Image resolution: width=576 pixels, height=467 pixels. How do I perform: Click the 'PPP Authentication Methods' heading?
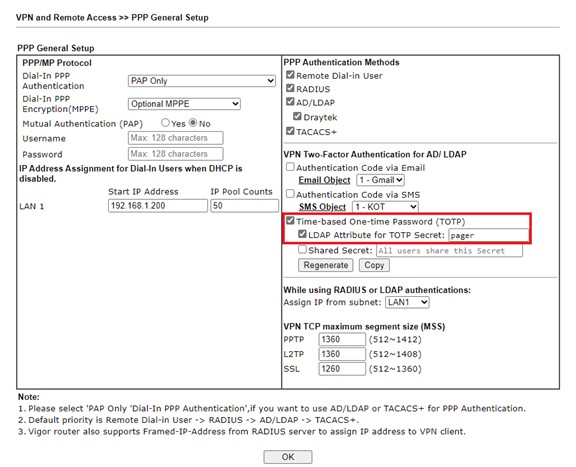pyautogui.click(x=341, y=62)
